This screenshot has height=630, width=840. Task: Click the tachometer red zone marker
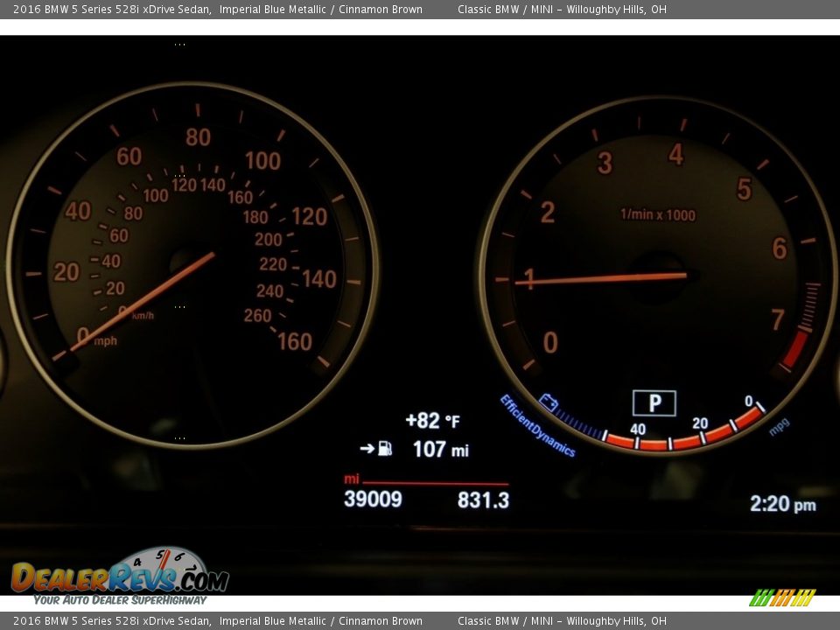794,348
